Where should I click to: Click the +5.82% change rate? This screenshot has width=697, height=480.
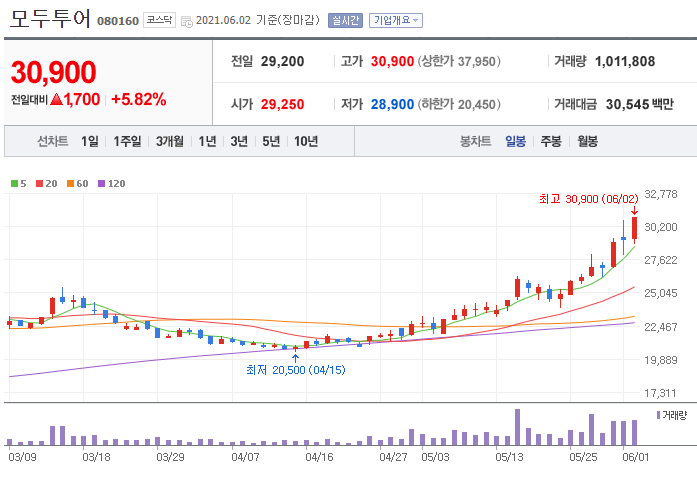coord(139,100)
